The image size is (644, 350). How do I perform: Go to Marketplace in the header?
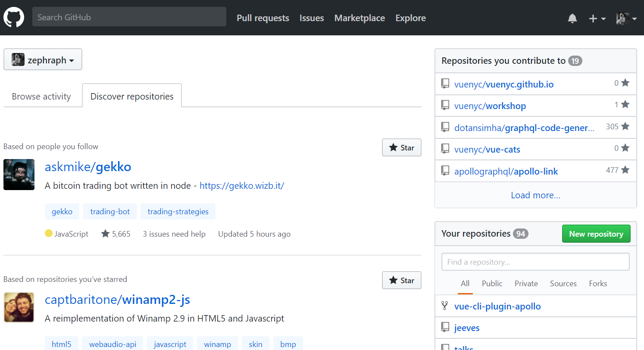(360, 18)
